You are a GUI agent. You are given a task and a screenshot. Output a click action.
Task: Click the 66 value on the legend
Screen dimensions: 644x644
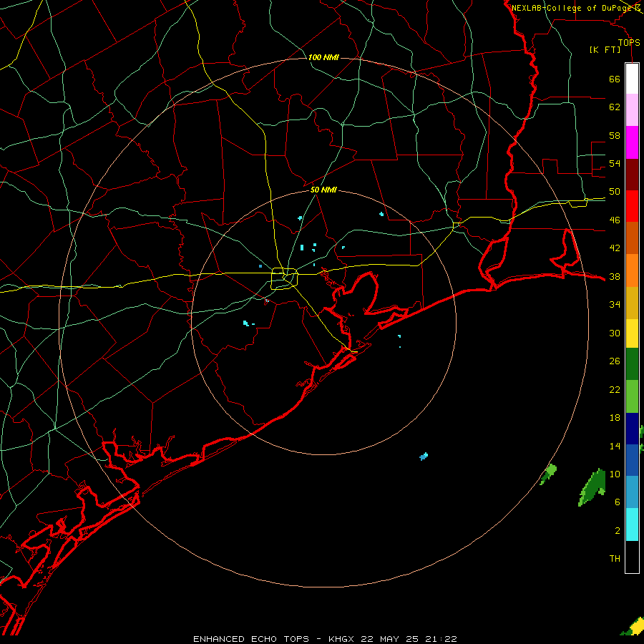point(615,79)
